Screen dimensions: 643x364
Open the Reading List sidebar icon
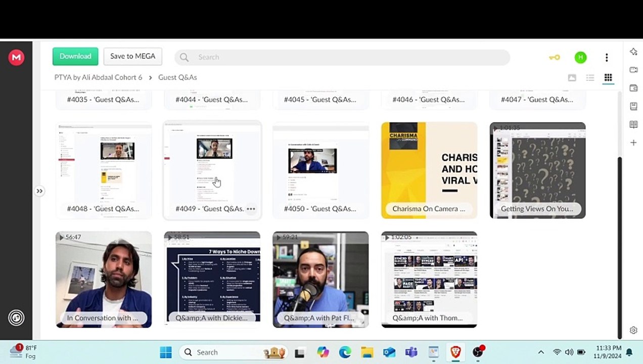click(x=633, y=124)
